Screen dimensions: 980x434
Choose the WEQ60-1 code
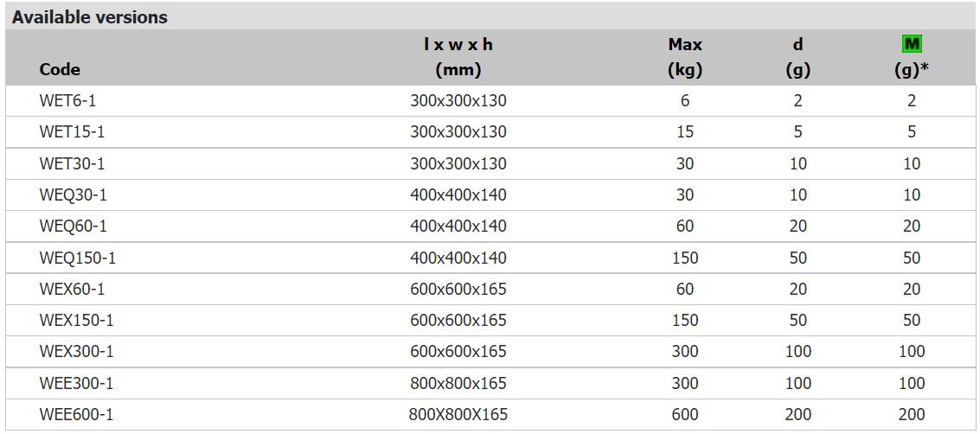74,226
